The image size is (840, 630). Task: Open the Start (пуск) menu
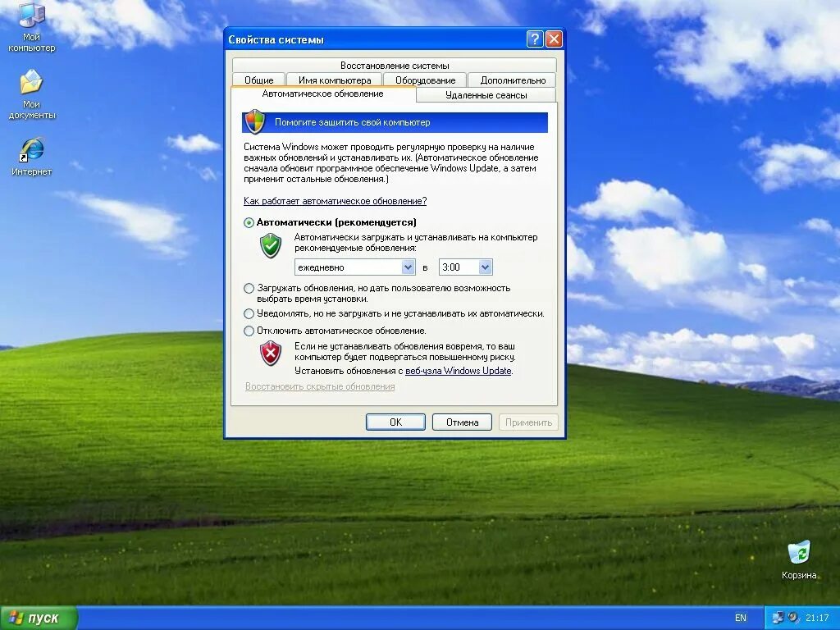coord(39,618)
